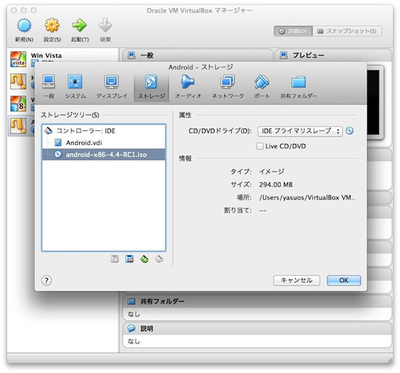Image resolution: width=400 pixels, height=373 pixels.
Task: Open CD/DVD drive IDE プライマリスレーブ dropdown
Action: pyautogui.click(x=300, y=131)
